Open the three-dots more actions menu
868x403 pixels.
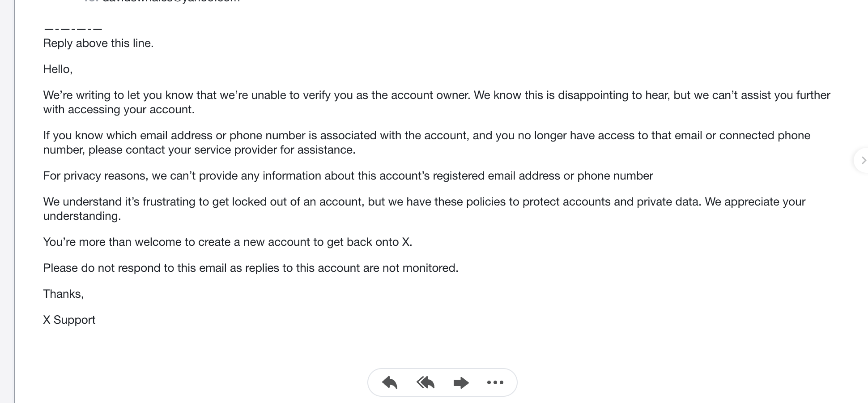point(495,382)
